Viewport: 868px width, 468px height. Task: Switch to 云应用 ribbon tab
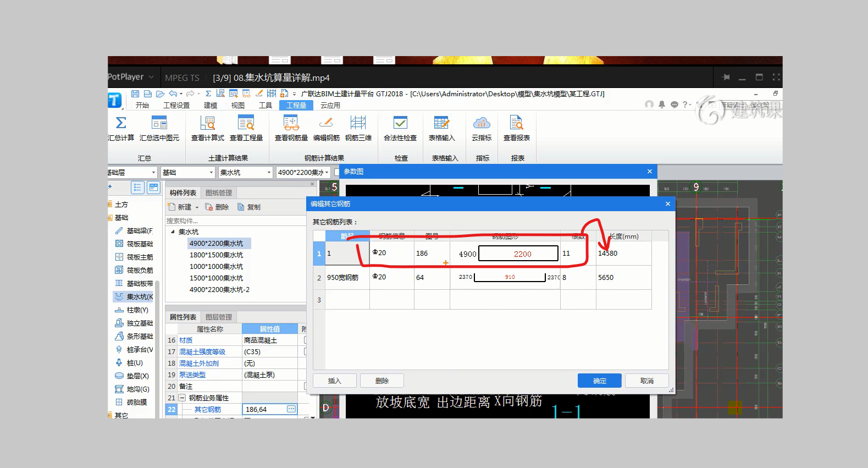[330, 105]
